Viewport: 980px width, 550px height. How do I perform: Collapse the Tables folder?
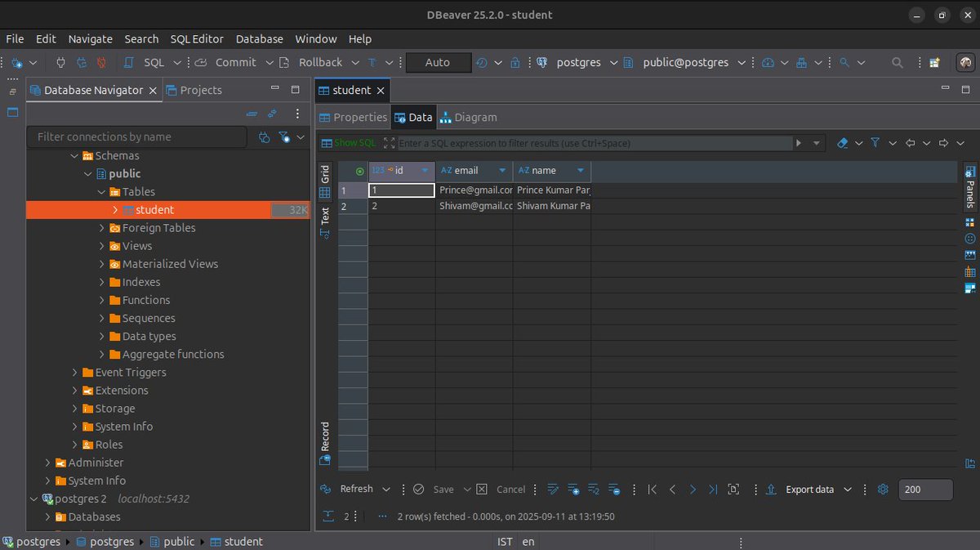point(101,191)
